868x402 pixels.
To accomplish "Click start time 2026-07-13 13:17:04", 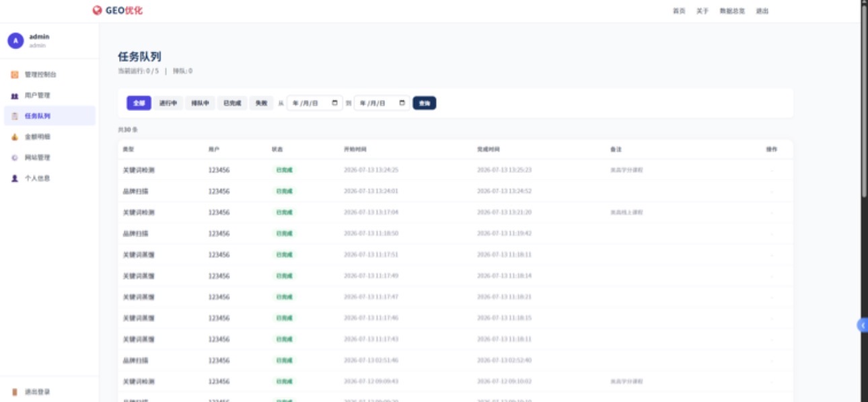I will point(371,212).
